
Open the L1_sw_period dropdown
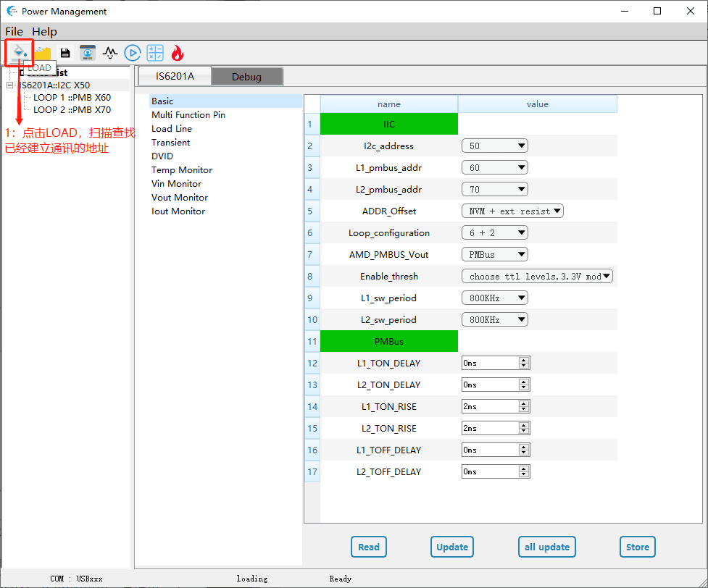(494, 298)
